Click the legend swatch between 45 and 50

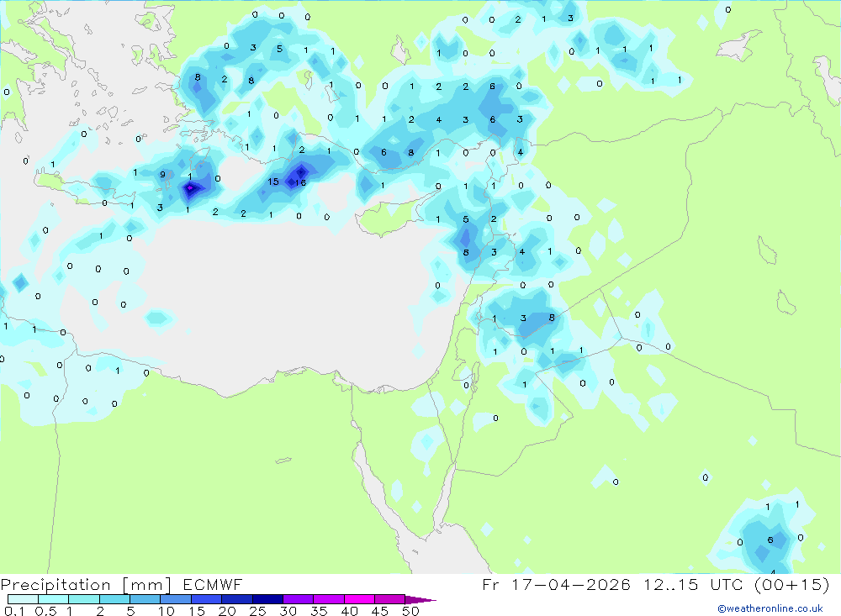[390, 599]
